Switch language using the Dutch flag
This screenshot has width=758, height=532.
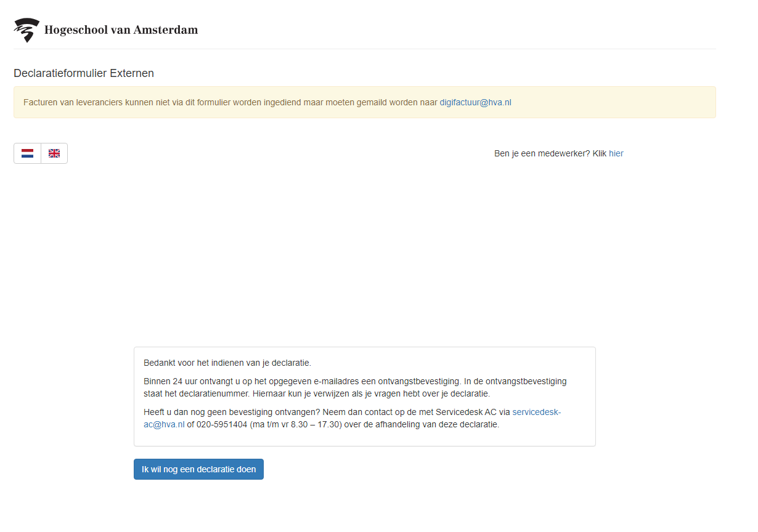coord(27,153)
